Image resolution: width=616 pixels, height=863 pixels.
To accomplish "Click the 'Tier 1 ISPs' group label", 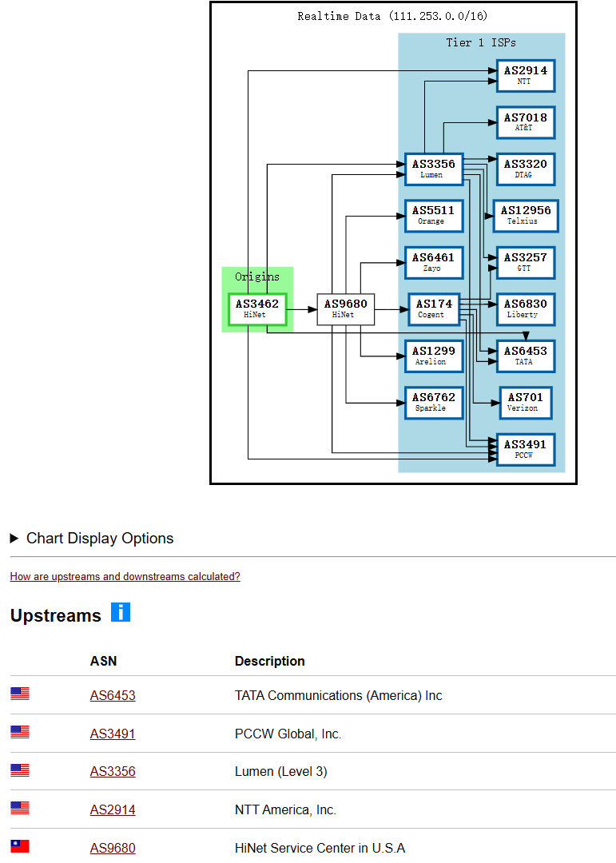I will (x=481, y=42).
